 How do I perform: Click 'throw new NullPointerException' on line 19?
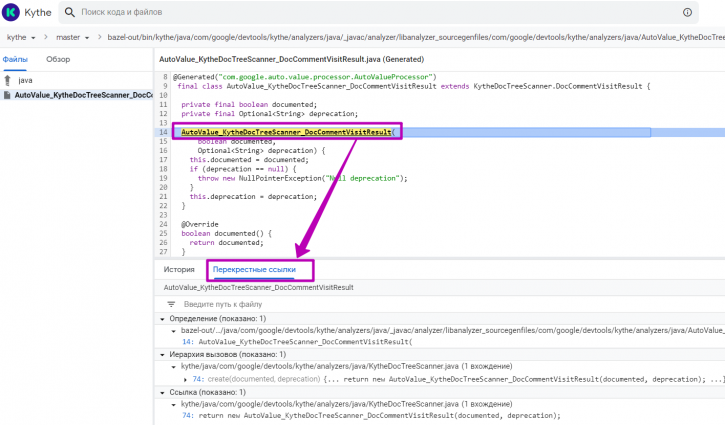(260, 178)
